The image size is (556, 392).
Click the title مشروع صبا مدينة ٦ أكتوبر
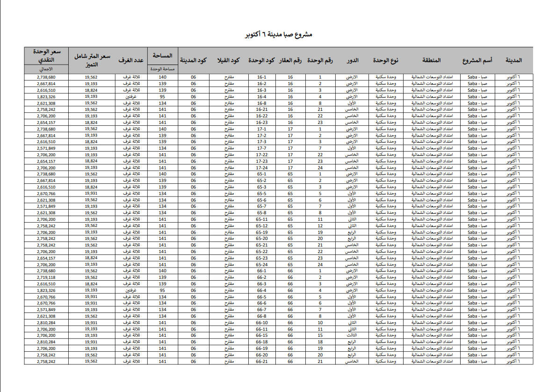tap(278, 35)
